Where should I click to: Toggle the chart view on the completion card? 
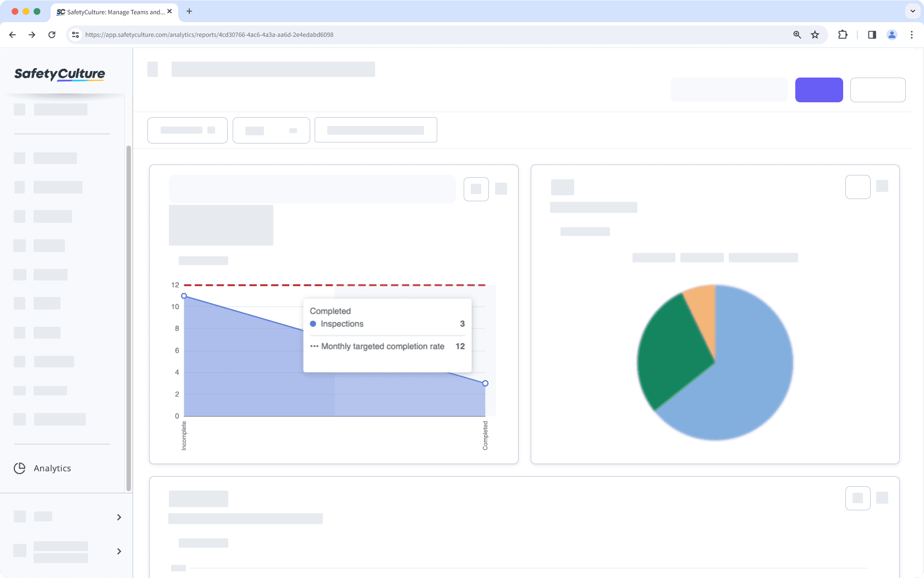tap(476, 189)
